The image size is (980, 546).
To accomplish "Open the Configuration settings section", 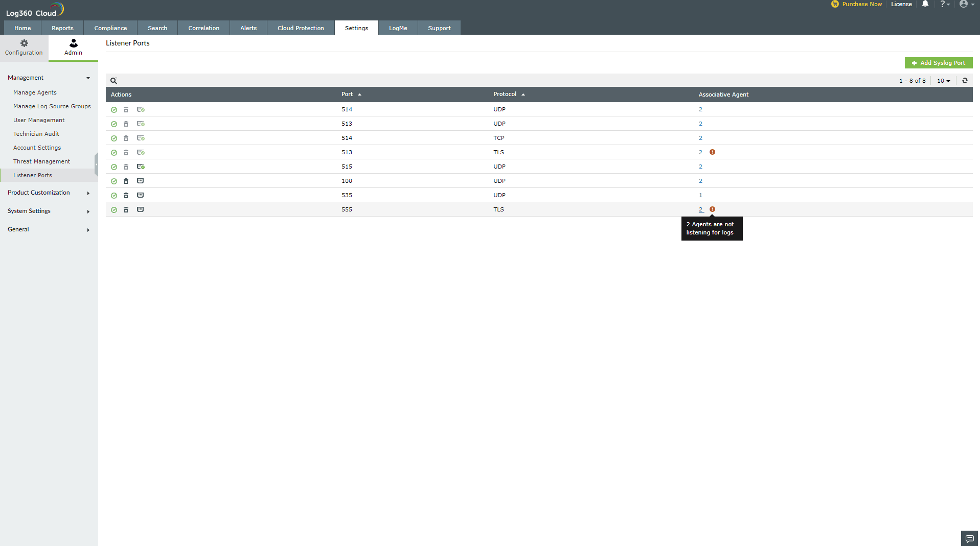I will tap(24, 48).
